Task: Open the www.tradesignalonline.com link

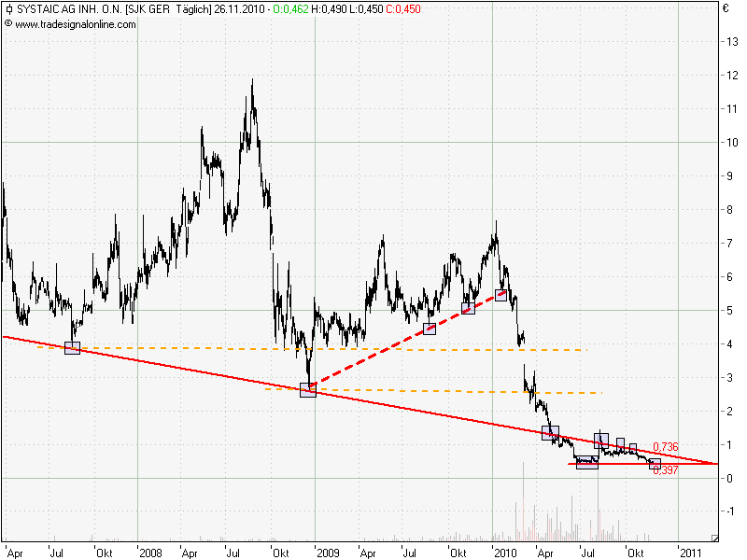Action: click(x=76, y=24)
